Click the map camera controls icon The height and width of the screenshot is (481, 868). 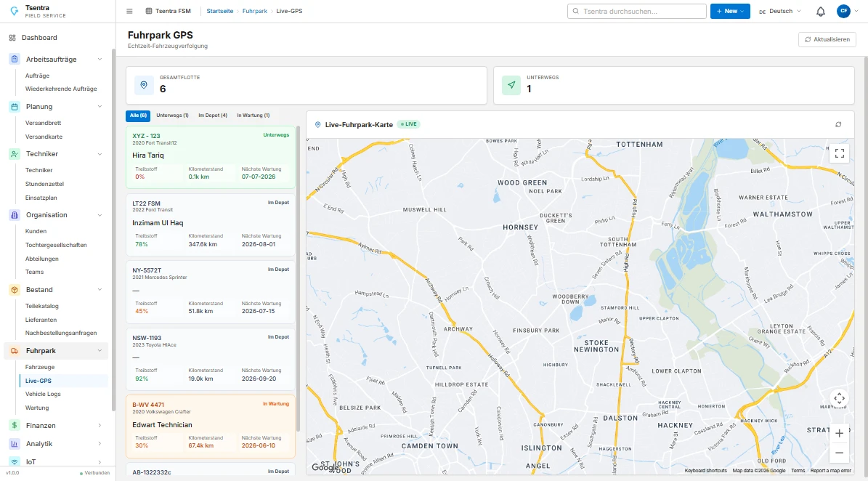point(840,398)
